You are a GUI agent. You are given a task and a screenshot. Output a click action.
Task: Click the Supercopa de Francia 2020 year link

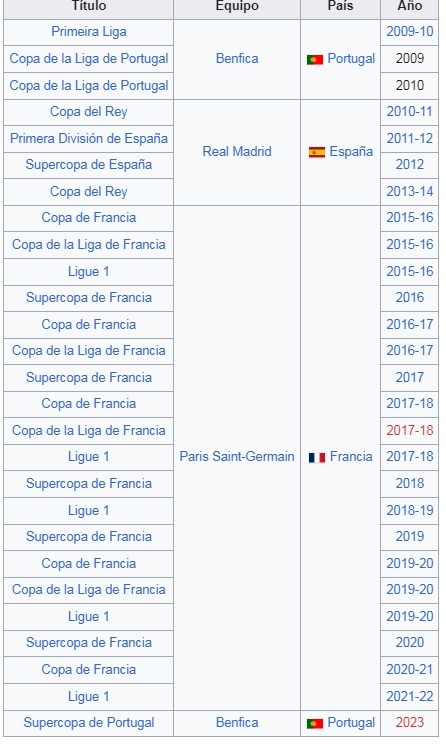[x=409, y=643]
